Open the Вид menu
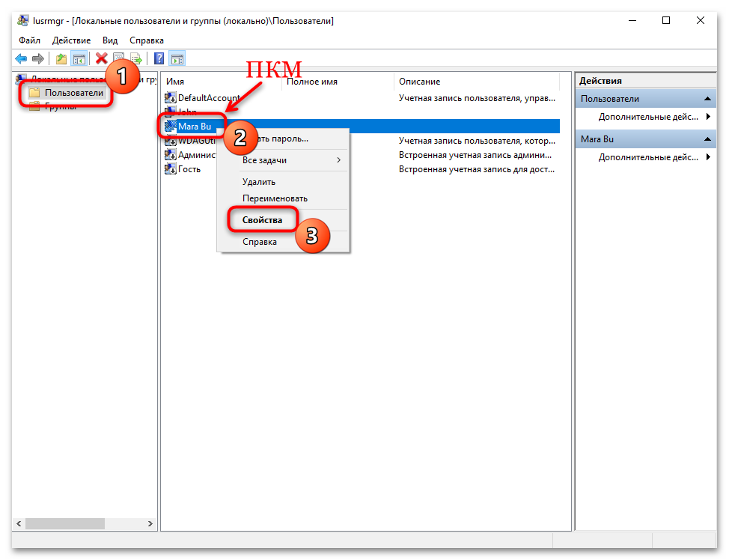The width and height of the screenshot is (729, 560). (x=110, y=40)
